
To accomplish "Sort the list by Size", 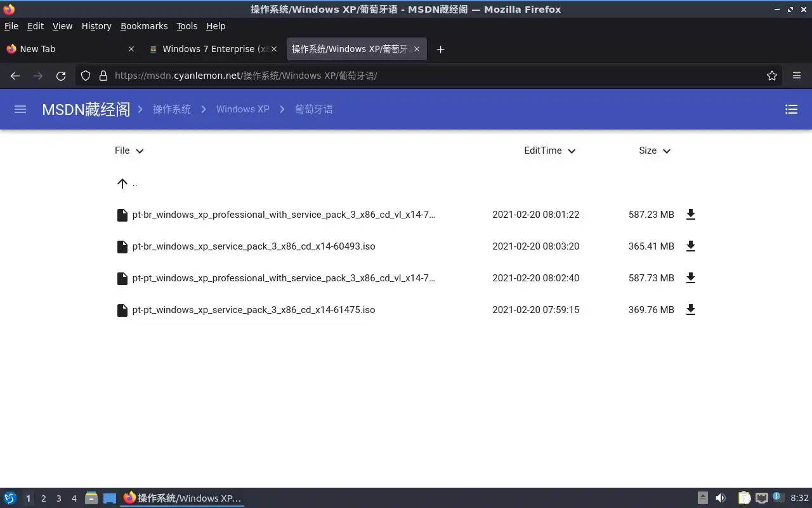I will coord(655,150).
